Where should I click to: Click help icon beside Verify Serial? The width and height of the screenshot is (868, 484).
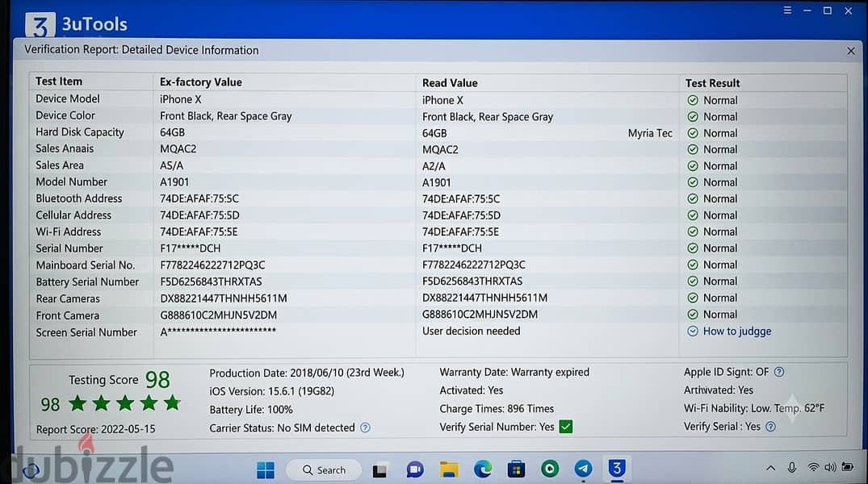click(x=770, y=427)
